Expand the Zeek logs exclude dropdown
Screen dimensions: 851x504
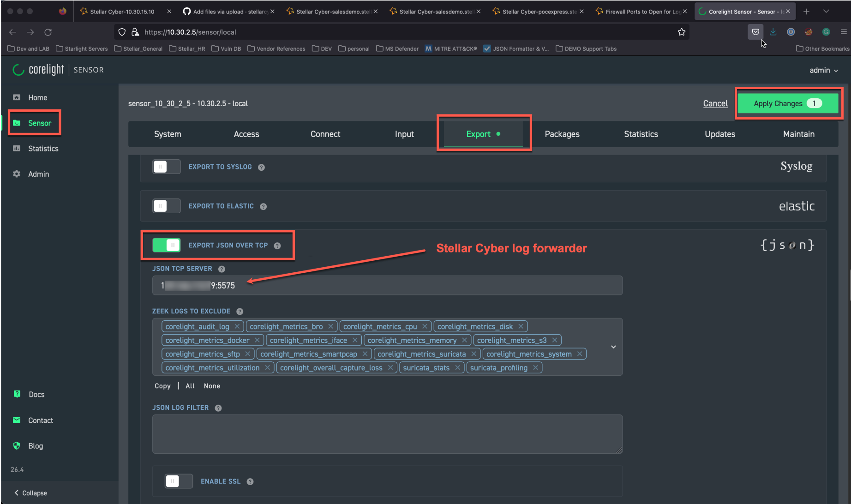[x=613, y=347]
